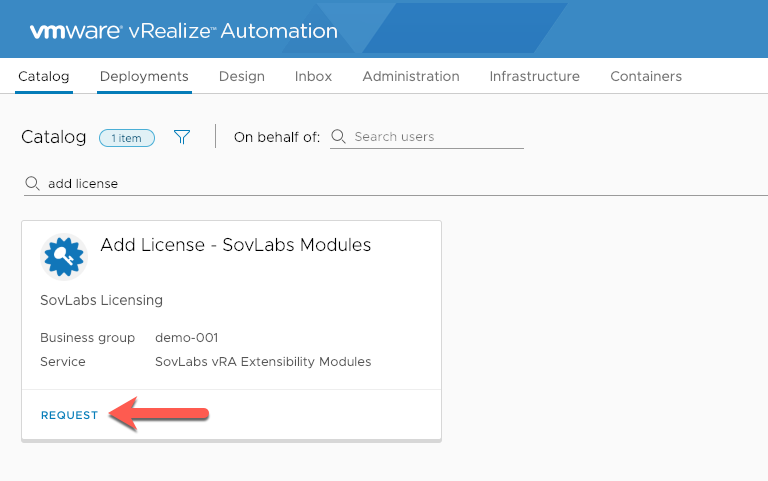
Task: Switch to the Containers tab
Action: pyautogui.click(x=646, y=76)
